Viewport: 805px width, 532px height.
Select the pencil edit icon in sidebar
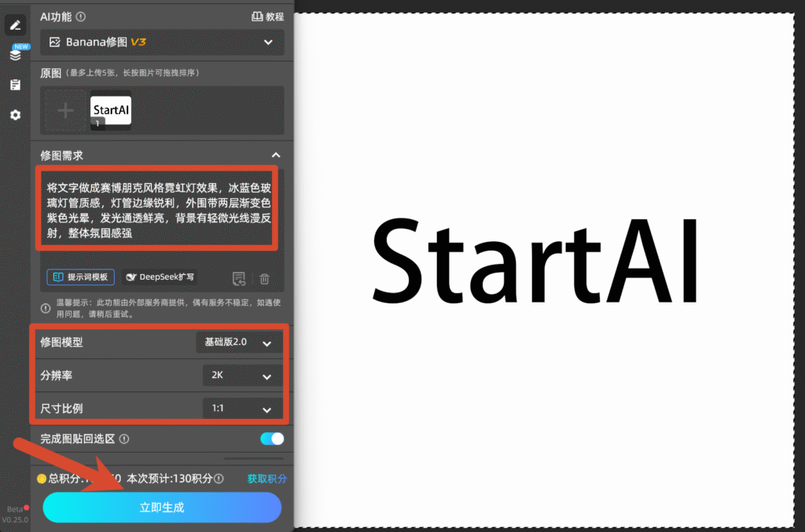point(15,24)
